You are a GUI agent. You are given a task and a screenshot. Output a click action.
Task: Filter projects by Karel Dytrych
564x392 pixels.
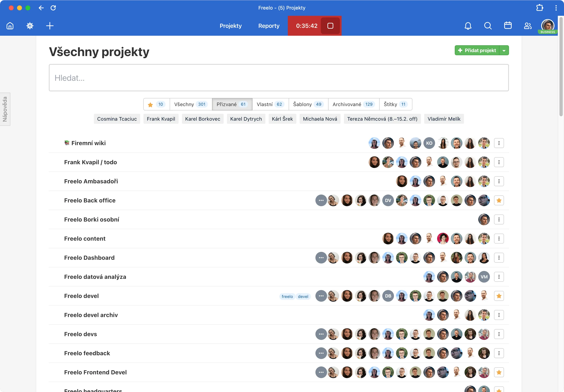coord(246,119)
